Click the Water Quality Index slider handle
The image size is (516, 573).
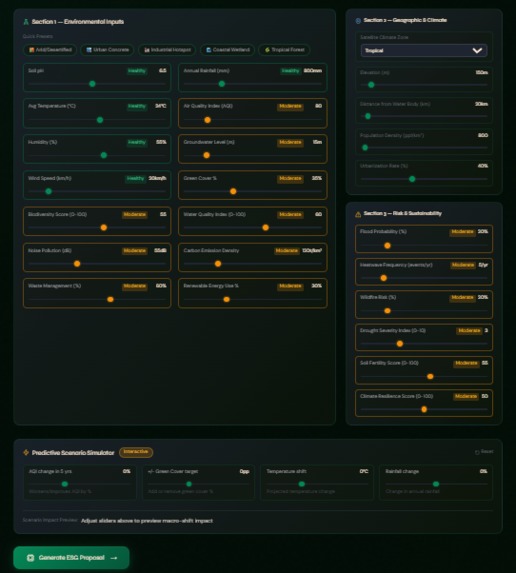point(266,227)
